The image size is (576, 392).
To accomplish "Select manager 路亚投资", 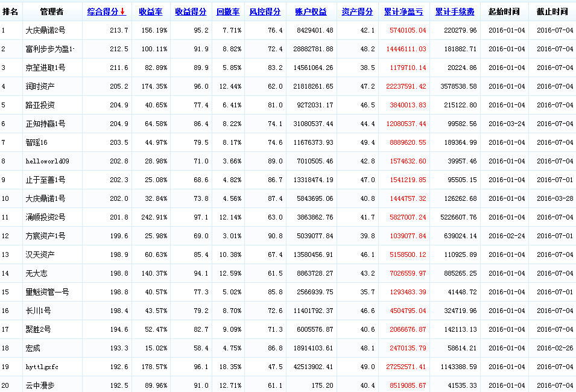I will click(40, 105).
